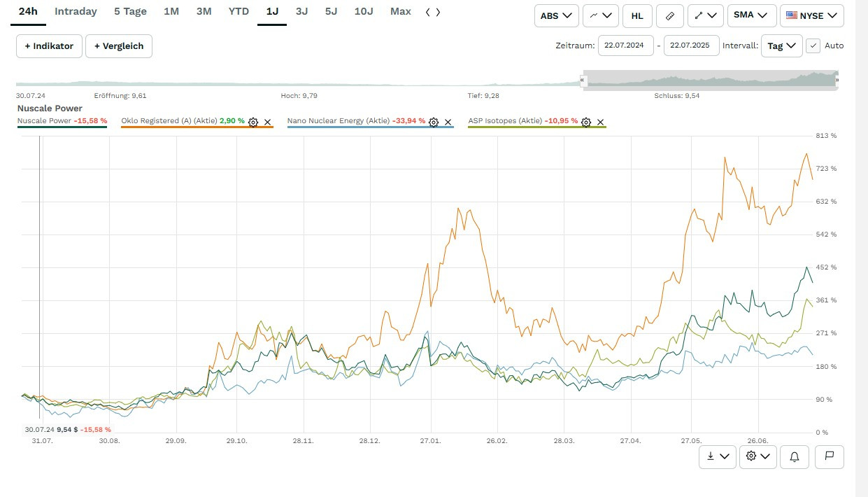Select the Intraday timeframe tab
The height and width of the screenshot is (497, 868).
pos(76,12)
